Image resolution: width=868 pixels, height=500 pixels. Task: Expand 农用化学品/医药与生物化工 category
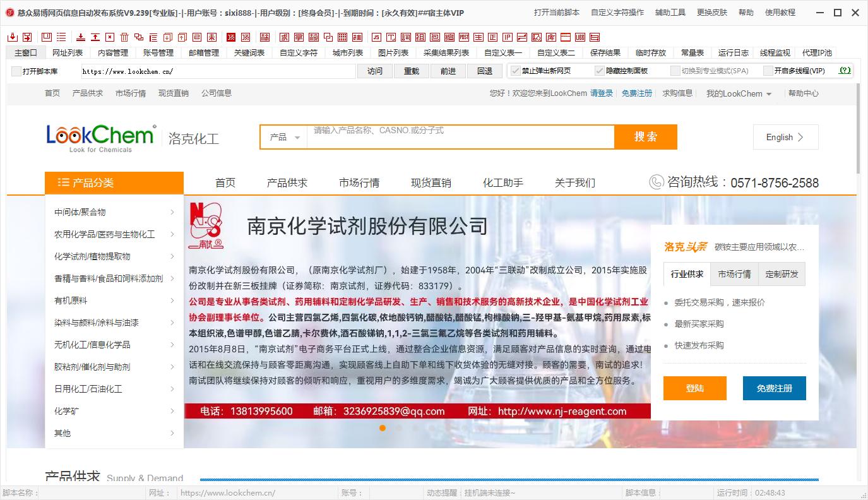[x=114, y=234]
